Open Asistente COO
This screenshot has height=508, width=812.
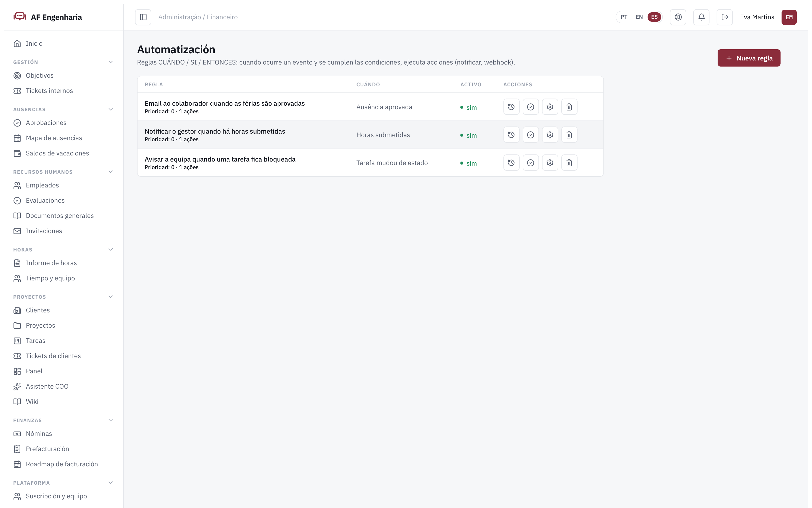(63, 386)
